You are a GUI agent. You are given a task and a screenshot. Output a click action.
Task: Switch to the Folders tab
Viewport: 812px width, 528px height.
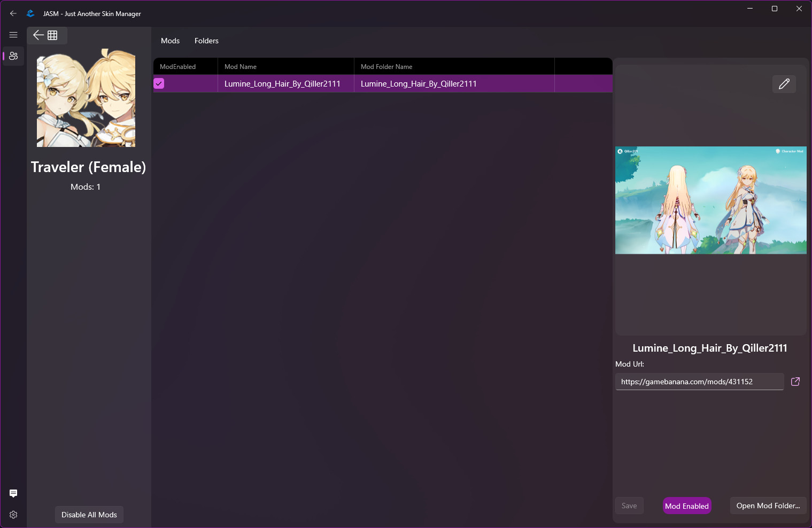(x=206, y=41)
